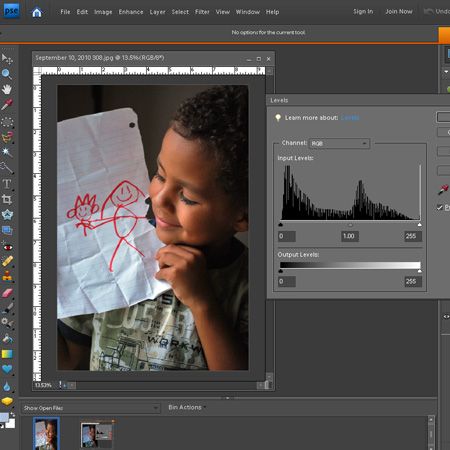
Task: Click the input levels shadow field showing 0
Action: click(287, 236)
